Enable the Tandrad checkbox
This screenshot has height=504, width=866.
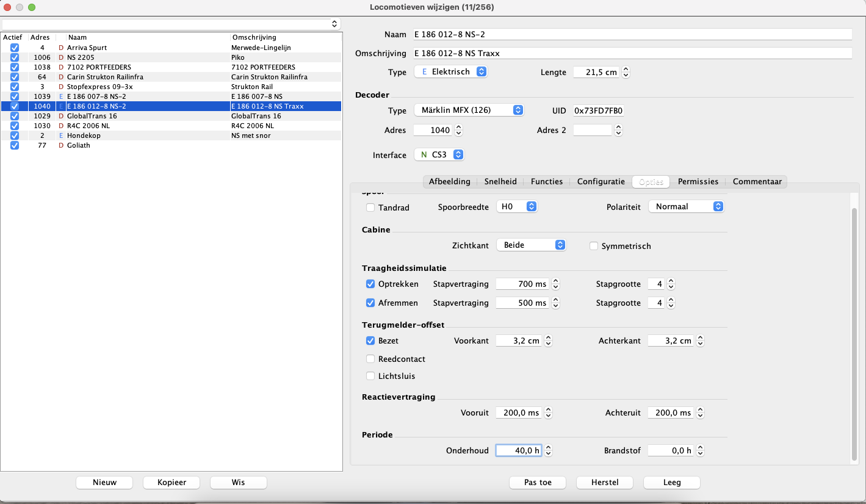[370, 207]
